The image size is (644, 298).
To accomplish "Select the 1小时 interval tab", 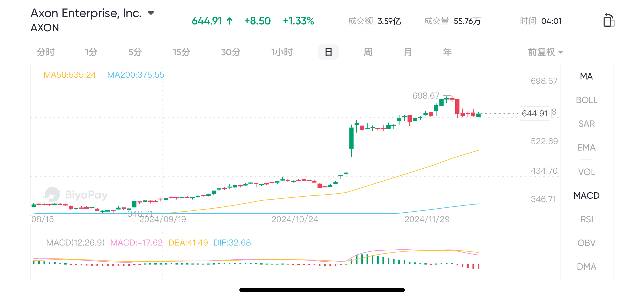I will click(x=282, y=52).
